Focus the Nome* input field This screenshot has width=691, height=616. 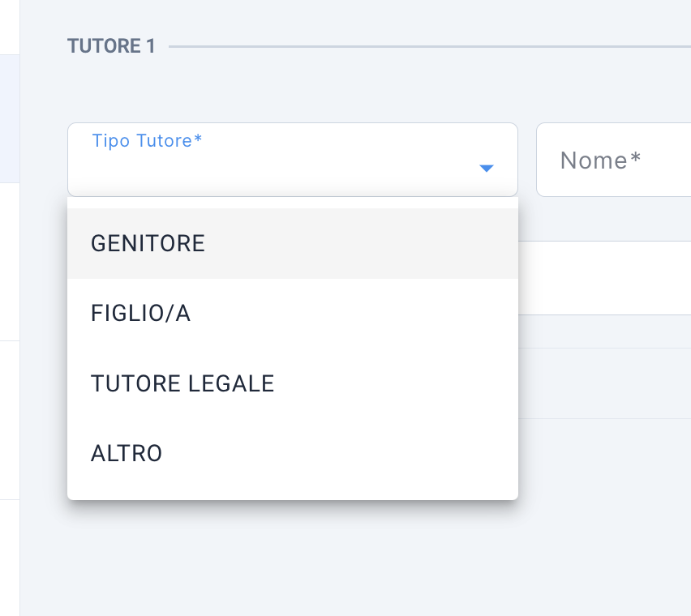[613, 160]
